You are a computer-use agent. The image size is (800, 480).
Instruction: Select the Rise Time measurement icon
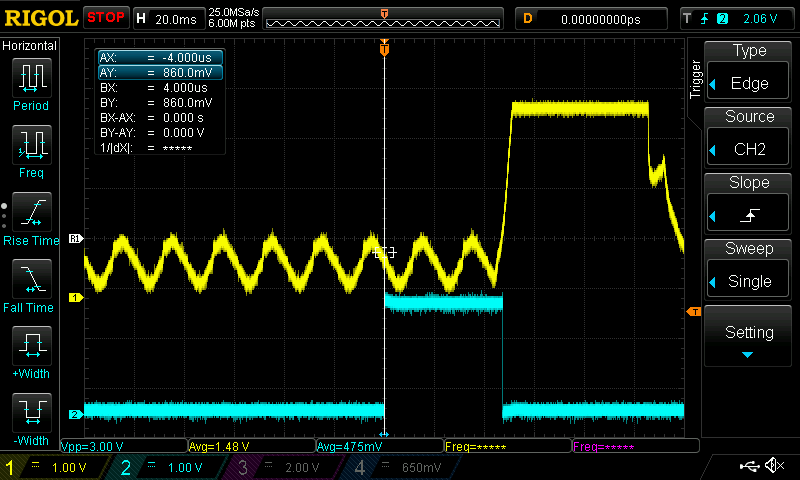pyautogui.click(x=32, y=212)
